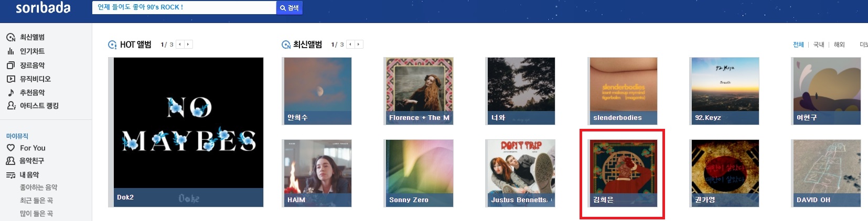This screenshot has width=868, height=221.
Task: Click the soribada logo
Action: 43,8
